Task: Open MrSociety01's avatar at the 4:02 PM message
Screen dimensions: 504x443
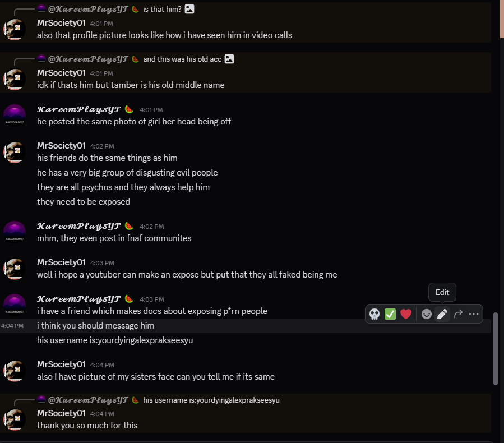Action: pos(15,153)
